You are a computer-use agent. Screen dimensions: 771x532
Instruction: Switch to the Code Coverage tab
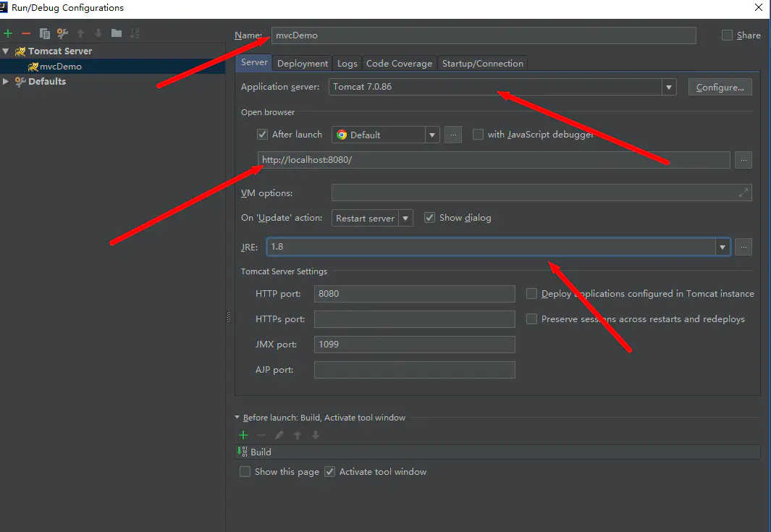pos(399,64)
